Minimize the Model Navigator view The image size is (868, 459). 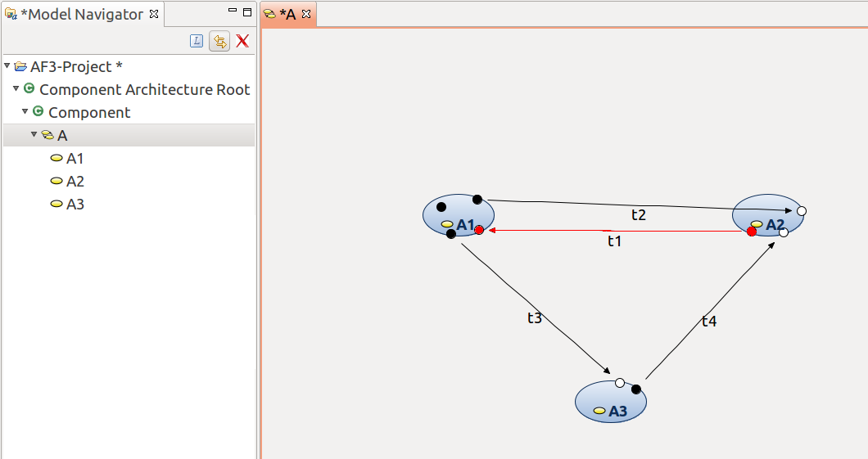tap(233, 11)
